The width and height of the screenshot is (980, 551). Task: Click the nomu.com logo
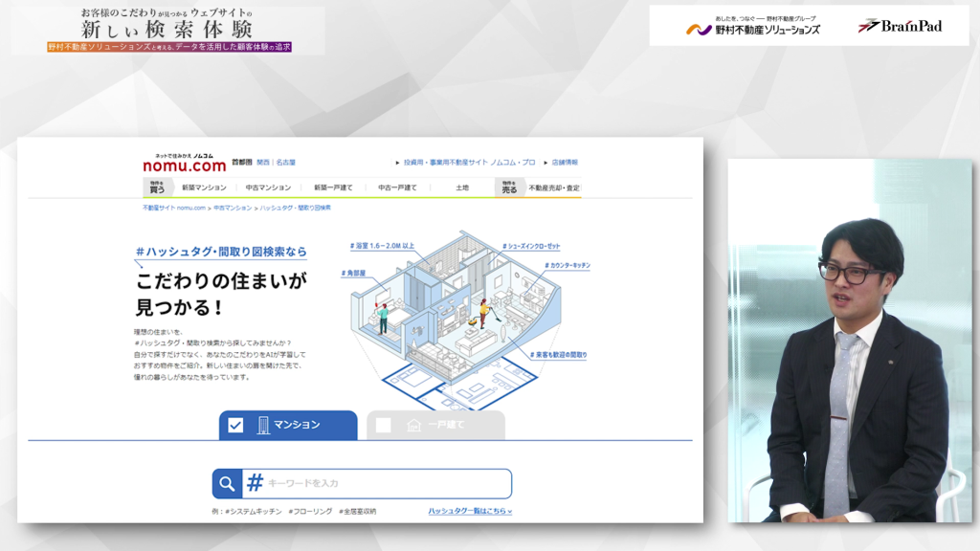click(185, 164)
